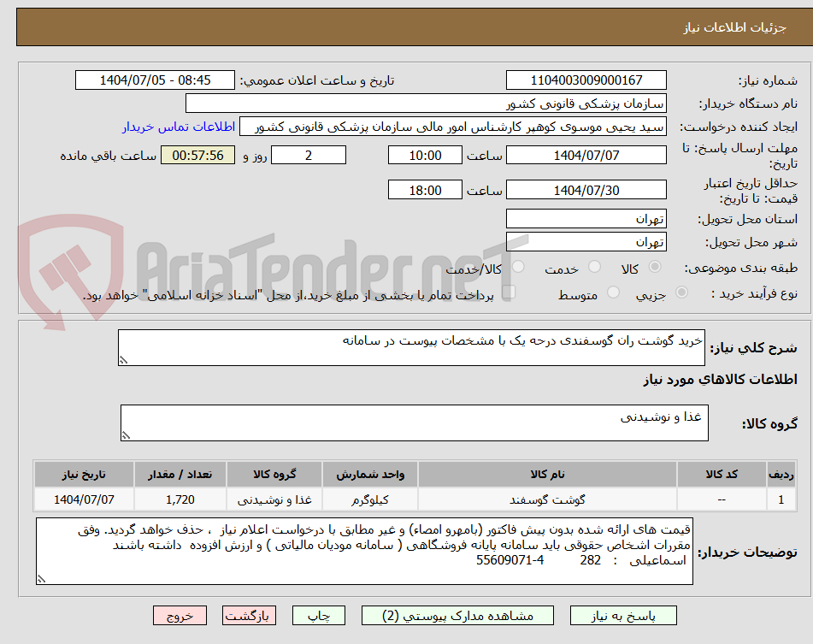Click the resize grip of توضیحات خریدار box
This screenshot has height=644, width=813.
42,579
